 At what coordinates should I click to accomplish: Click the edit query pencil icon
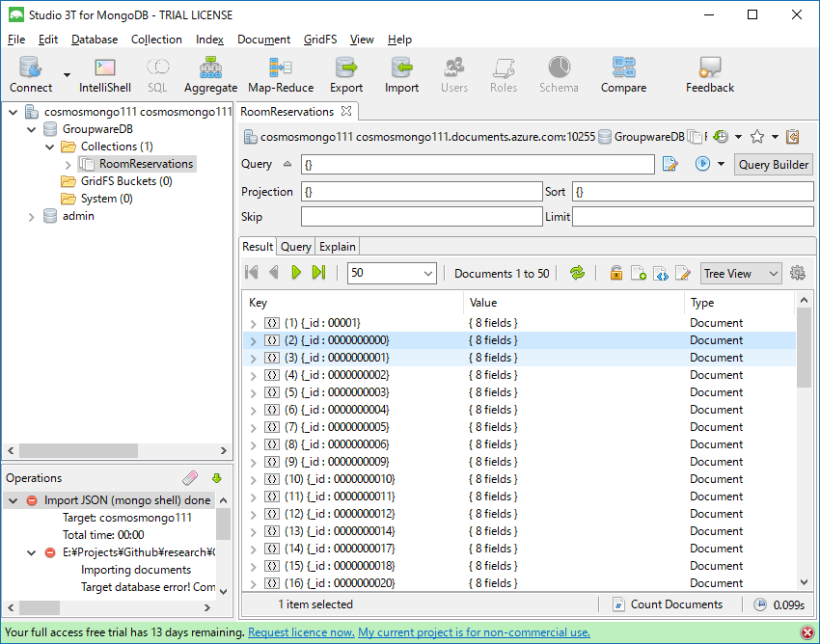click(670, 164)
